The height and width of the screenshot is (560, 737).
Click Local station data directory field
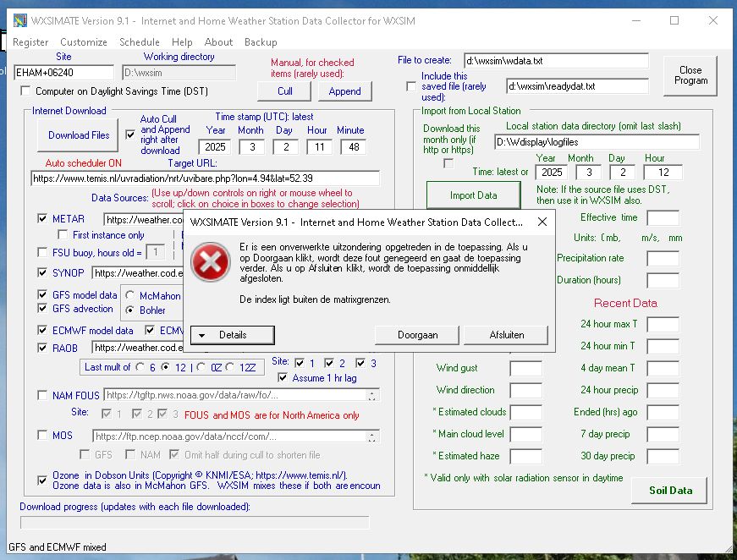597,142
